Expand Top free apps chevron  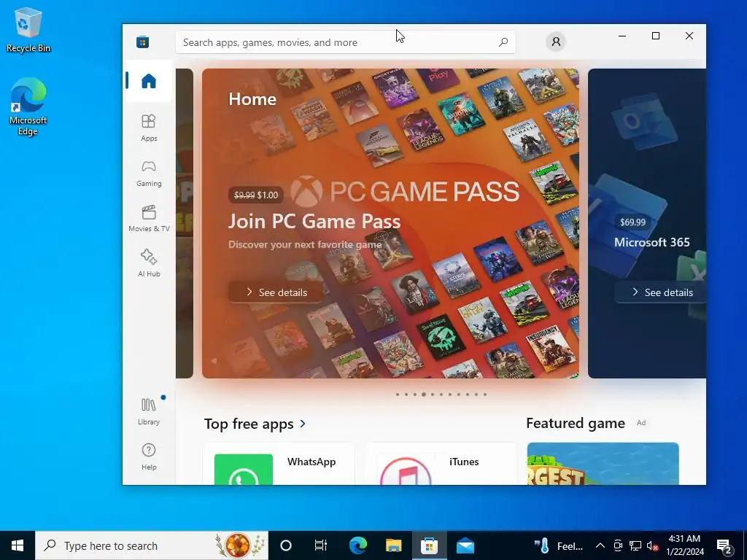click(x=303, y=424)
